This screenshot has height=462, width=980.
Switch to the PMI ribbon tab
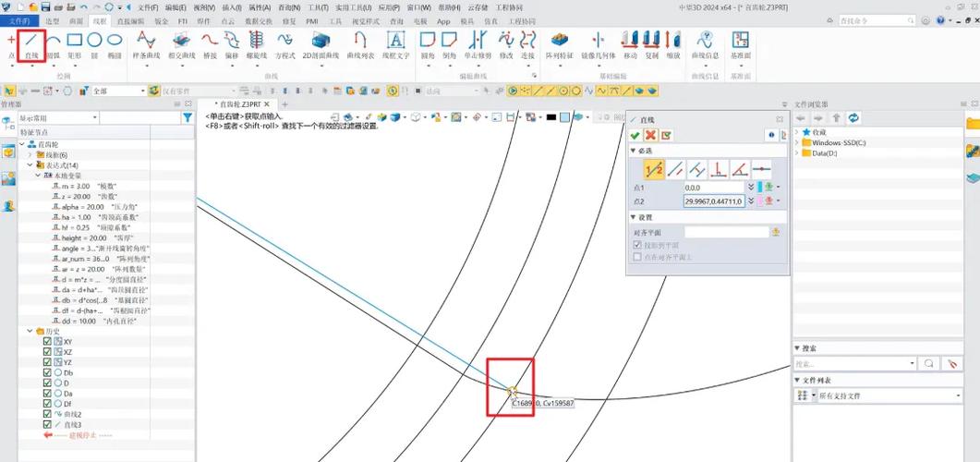(312, 21)
